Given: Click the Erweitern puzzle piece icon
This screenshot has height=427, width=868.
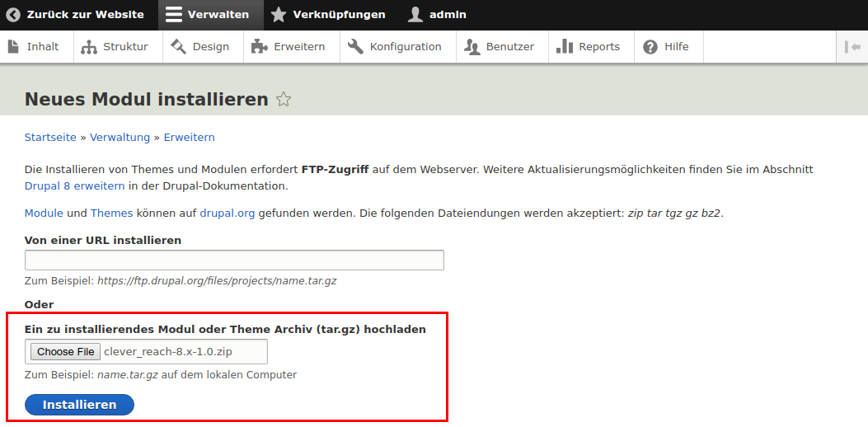Looking at the screenshot, I should coord(260,47).
